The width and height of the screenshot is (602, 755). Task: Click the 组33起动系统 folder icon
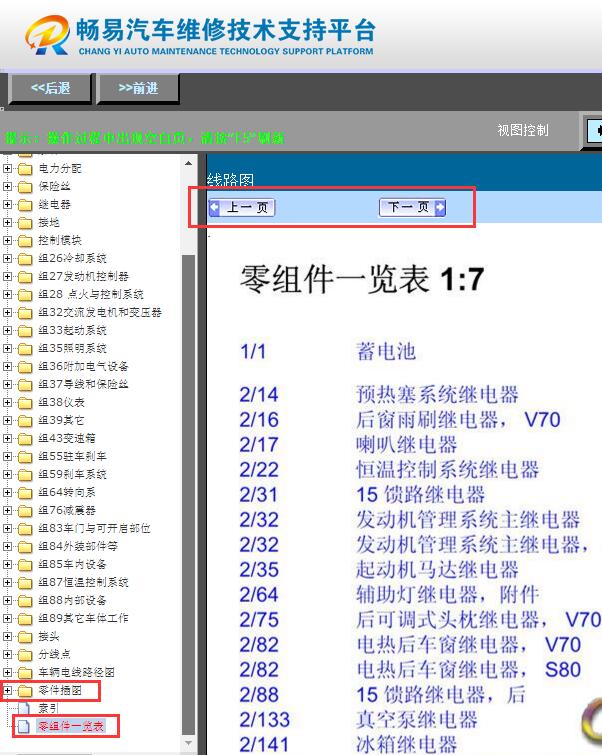[x=25, y=331]
